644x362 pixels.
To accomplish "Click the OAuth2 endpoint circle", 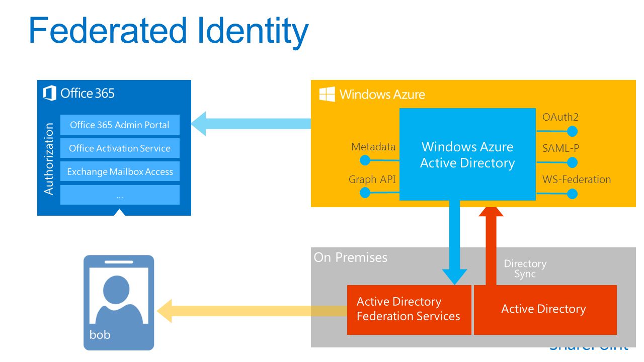I will 572,132.
